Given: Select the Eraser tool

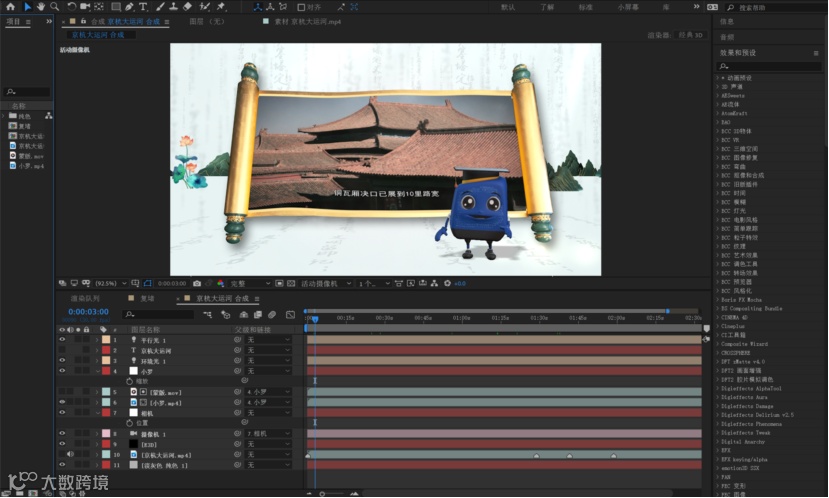Looking at the screenshot, I should point(187,7).
